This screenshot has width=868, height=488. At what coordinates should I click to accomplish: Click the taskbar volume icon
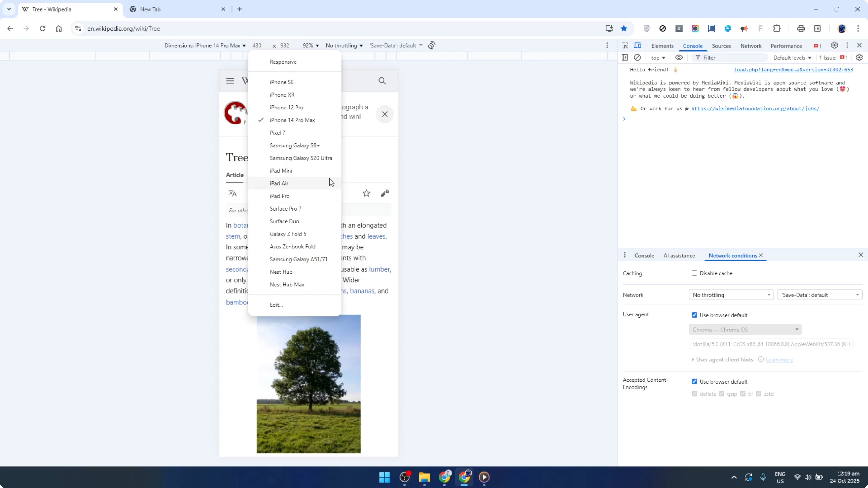coord(808,477)
